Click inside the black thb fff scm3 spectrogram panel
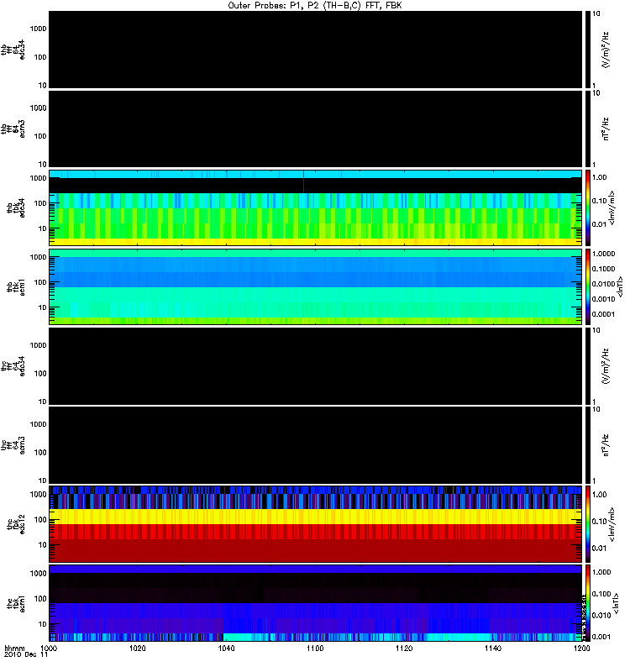Viewport: 630px width, 672px height. tap(315, 129)
